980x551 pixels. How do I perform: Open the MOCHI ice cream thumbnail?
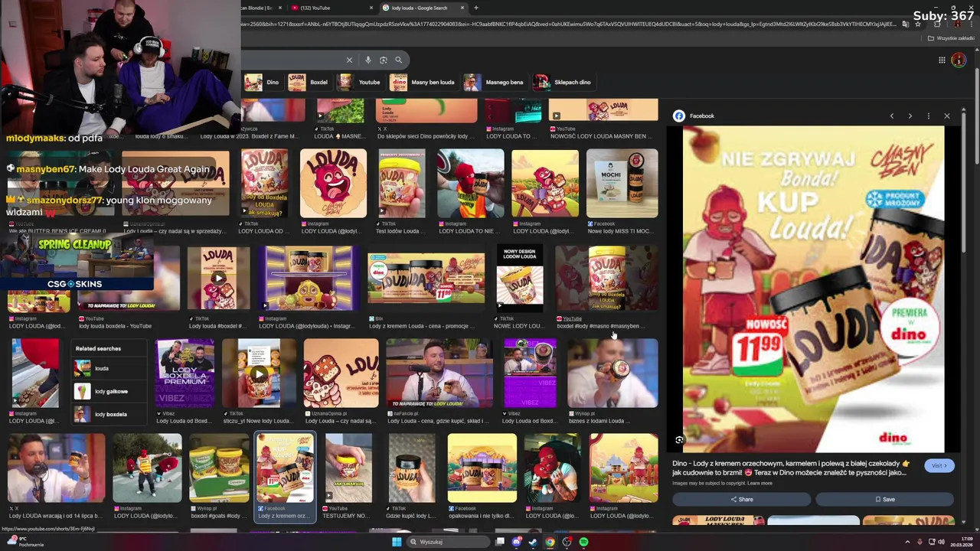[x=622, y=184]
